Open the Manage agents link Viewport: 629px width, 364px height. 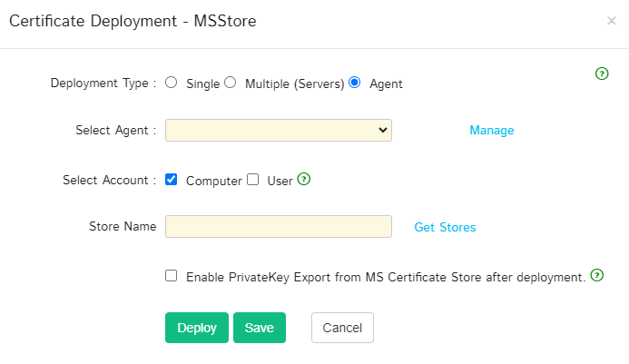point(492,130)
